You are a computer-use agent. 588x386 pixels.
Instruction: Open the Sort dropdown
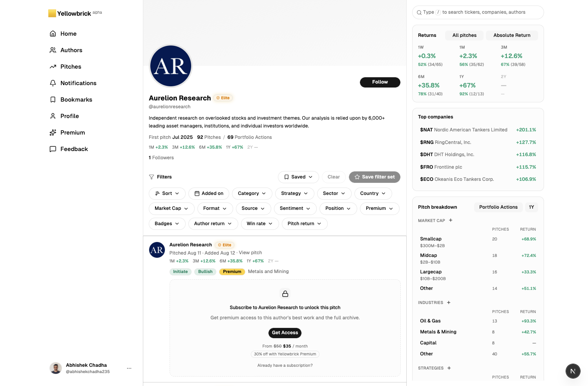tap(167, 193)
